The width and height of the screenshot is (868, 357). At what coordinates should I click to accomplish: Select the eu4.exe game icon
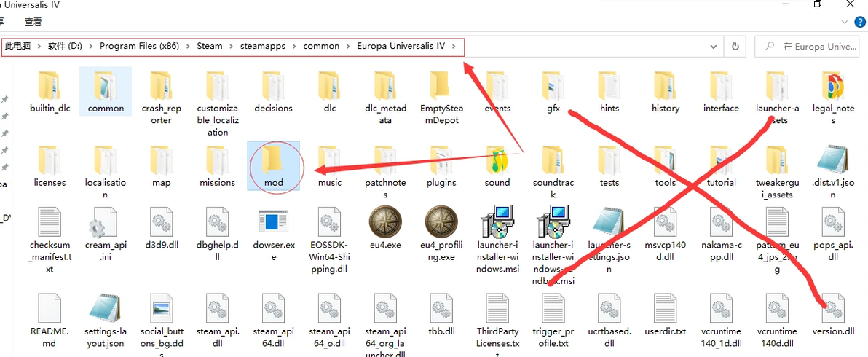[x=384, y=221]
